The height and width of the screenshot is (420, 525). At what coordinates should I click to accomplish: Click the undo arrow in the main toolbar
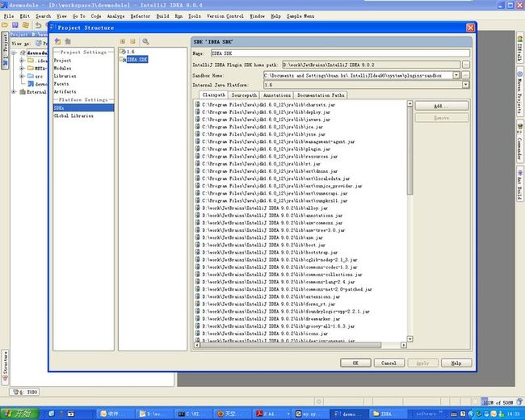[38, 25]
